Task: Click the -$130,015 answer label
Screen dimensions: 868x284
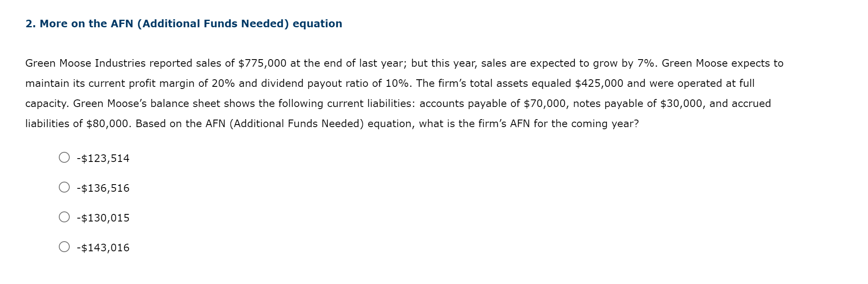Action: tap(103, 217)
